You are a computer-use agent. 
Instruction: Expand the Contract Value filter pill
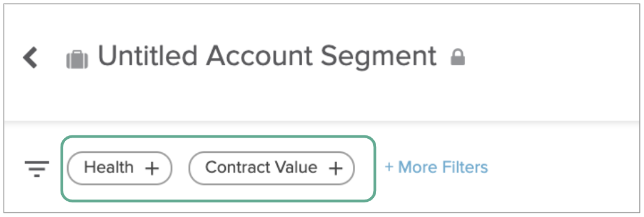tap(271, 168)
